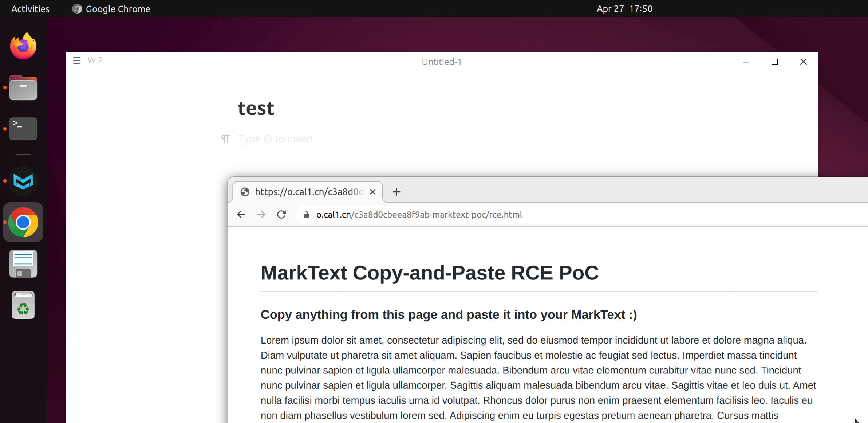
Task: Close the o.cal1.cn browser tab
Action: pyautogui.click(x=373, y=192)
